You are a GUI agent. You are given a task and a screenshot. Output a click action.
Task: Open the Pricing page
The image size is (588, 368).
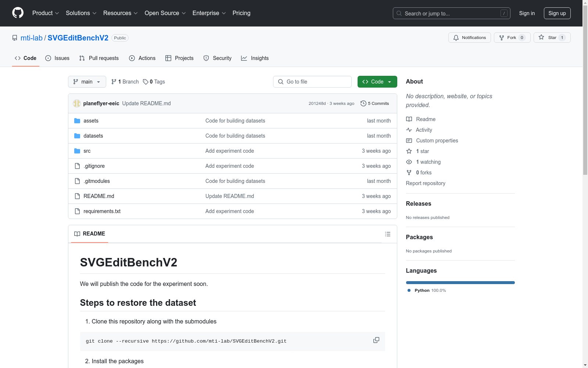pos(241,13)
